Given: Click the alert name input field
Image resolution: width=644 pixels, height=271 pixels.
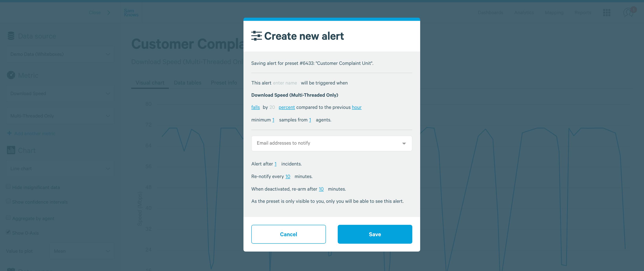Looking at the screenshot, I should point(285,83).
